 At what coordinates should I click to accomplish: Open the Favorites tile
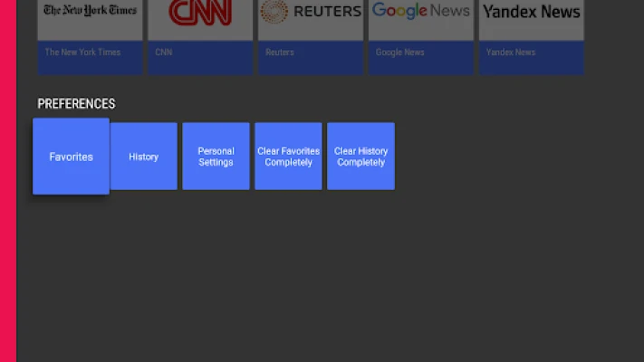pyautogui.click(x=71, y=157)
